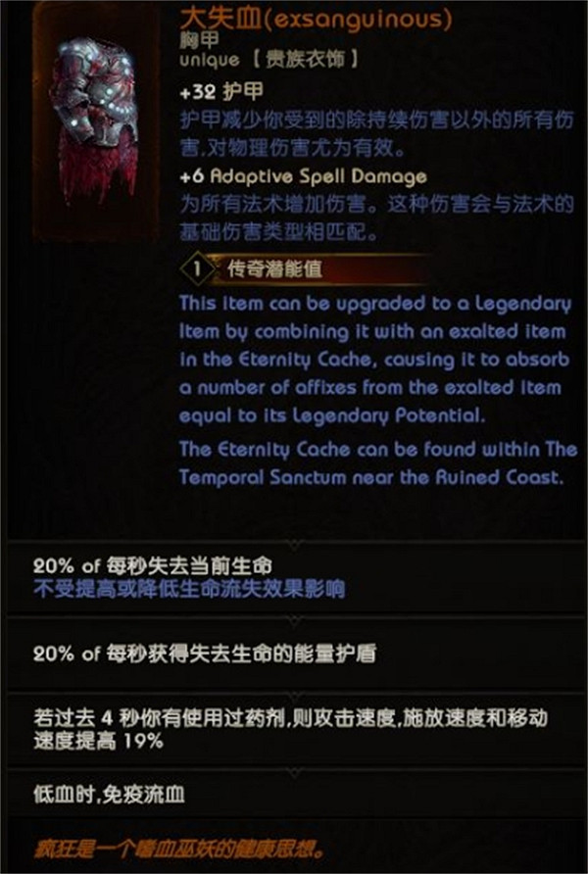Click the blue 不受提高或降低生命流失效果影响 note

pyautogui.click(x=189, y=589)
